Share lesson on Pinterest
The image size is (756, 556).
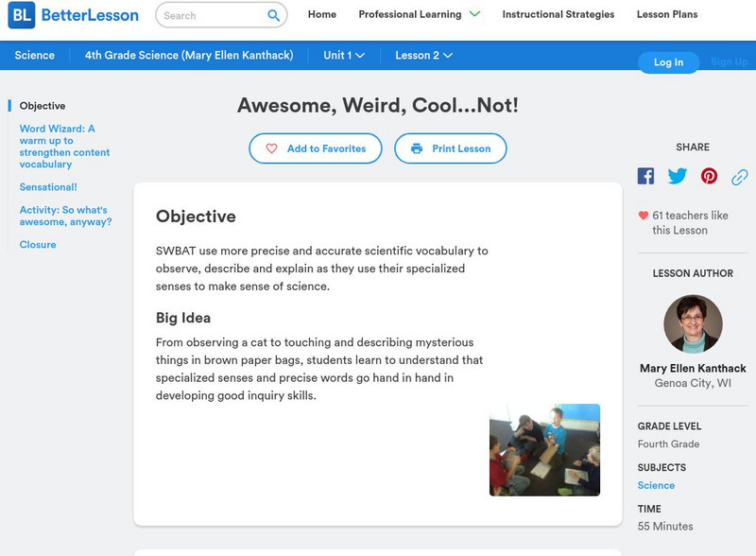(709, 176)
